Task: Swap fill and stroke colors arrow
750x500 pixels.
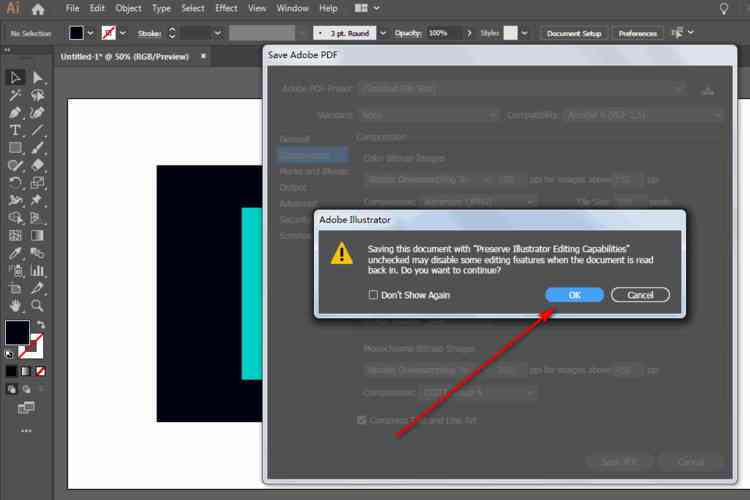Action: pos(41,325)
